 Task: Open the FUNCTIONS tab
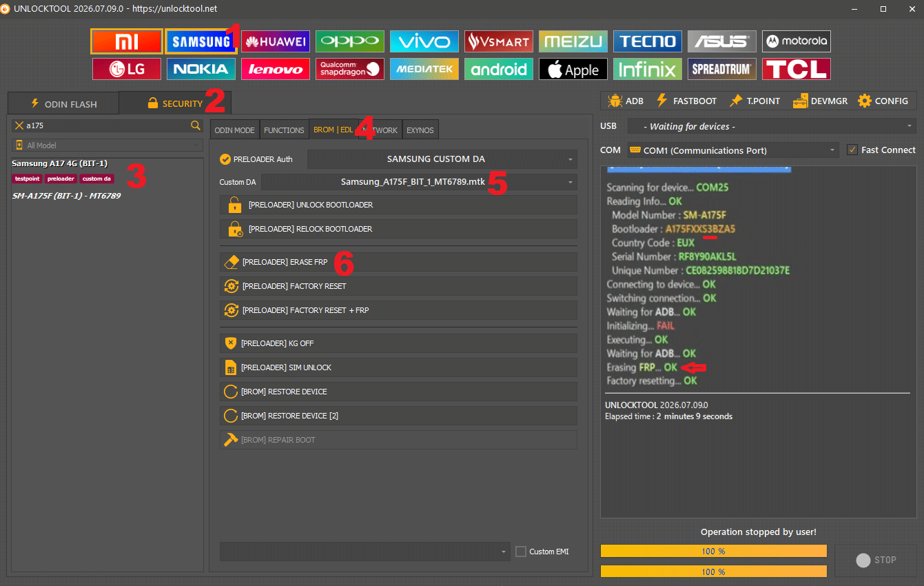[x=284, y=130]
